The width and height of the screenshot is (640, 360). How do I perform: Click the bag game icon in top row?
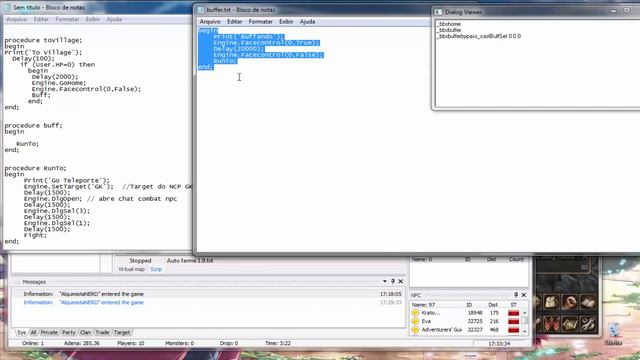[551, 302]
